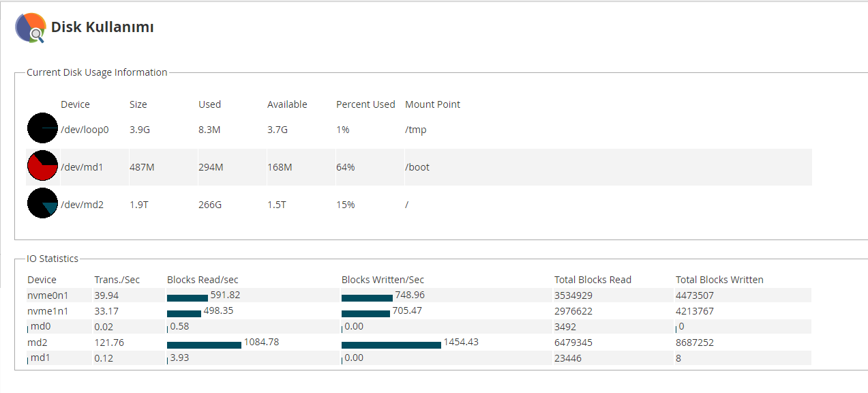868x393 pixels.
Task: Click the Percent Used column header
Action: point(365,104)
